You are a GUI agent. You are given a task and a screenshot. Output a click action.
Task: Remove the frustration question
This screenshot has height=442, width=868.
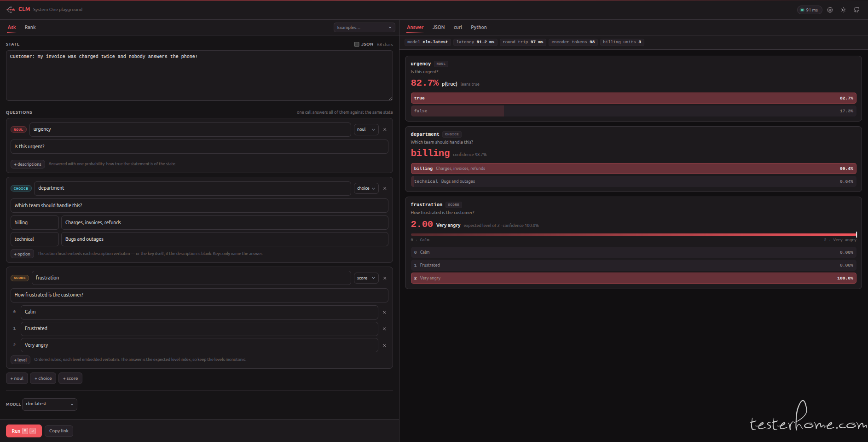pos(385,278)
